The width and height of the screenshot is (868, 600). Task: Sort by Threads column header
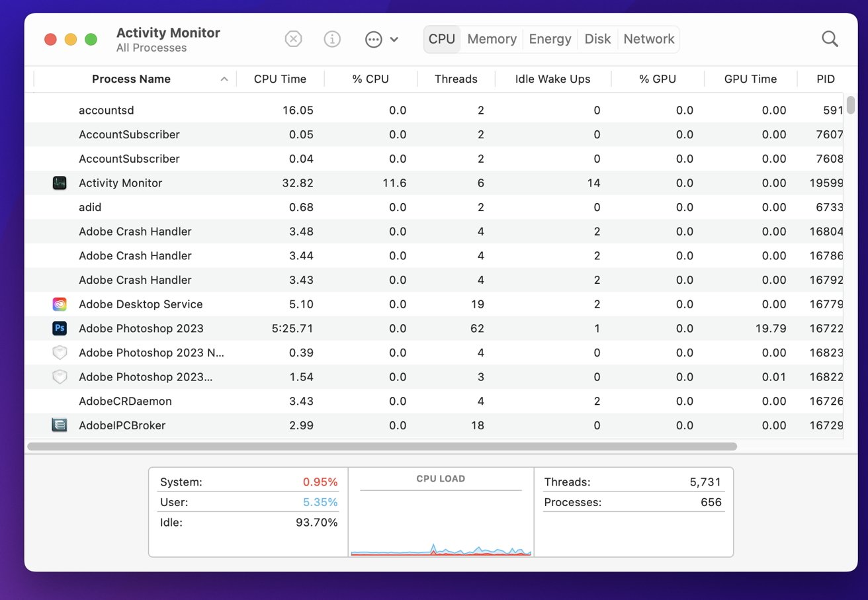click(x=456, y=79)
